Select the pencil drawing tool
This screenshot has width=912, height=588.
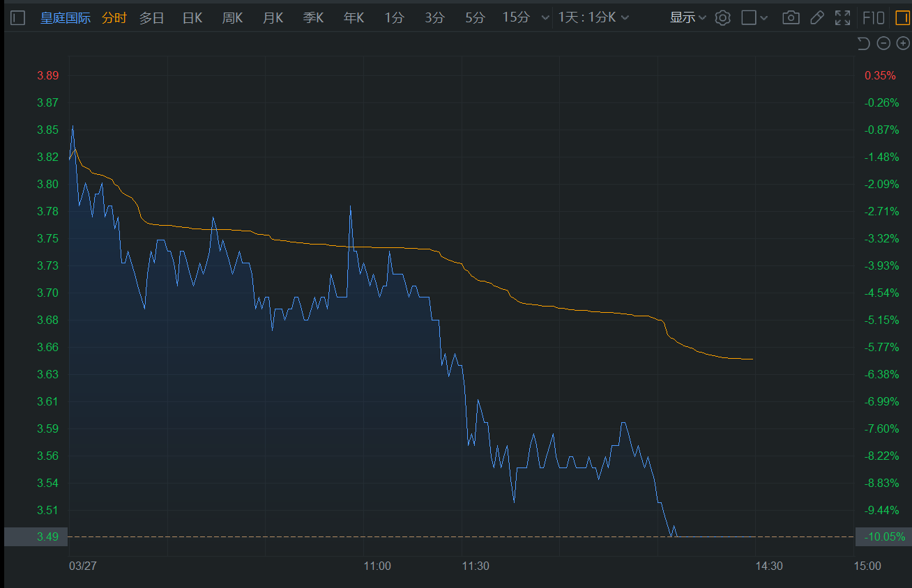pyautogui.click(x=817, y=18)
